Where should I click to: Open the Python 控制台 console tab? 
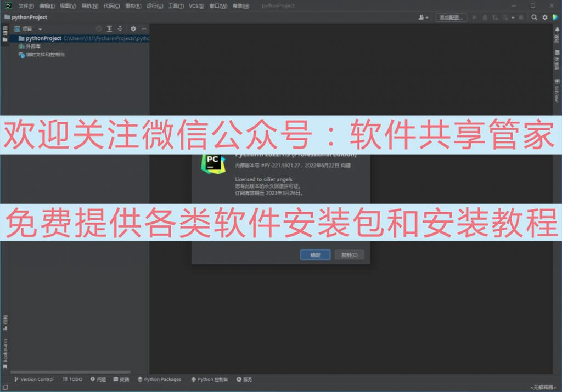[209, 379]
